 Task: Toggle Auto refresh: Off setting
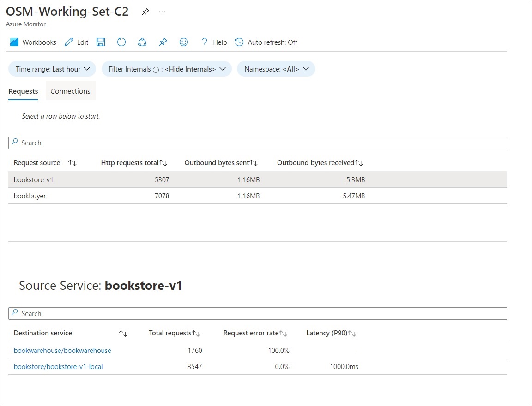[x=266, y=42]
